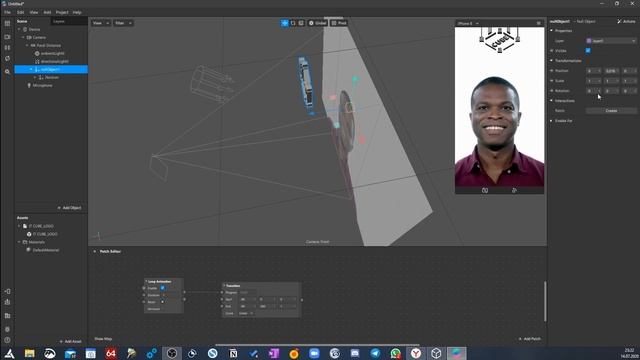This screenshot has width=640, height=360.
Task: Click the Rotation Z input field
Action: (629, 91)
